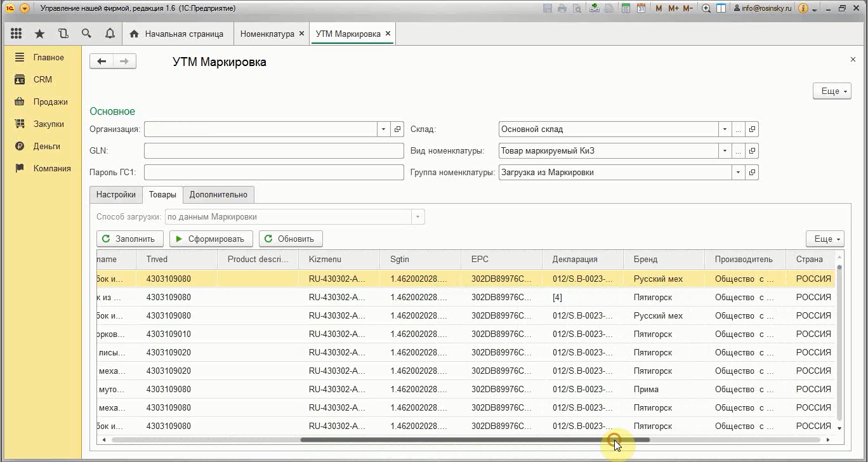Click the home icon of Начальная страница

pyautogui.click(x=134, y=34)
